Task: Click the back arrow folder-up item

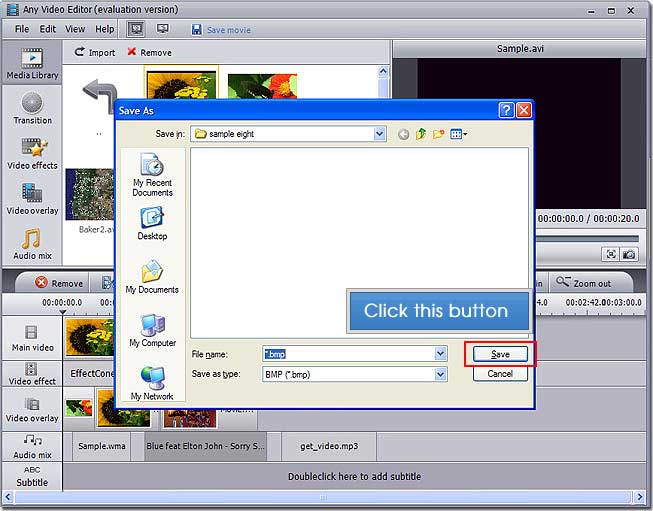Action: click(99, 95)
